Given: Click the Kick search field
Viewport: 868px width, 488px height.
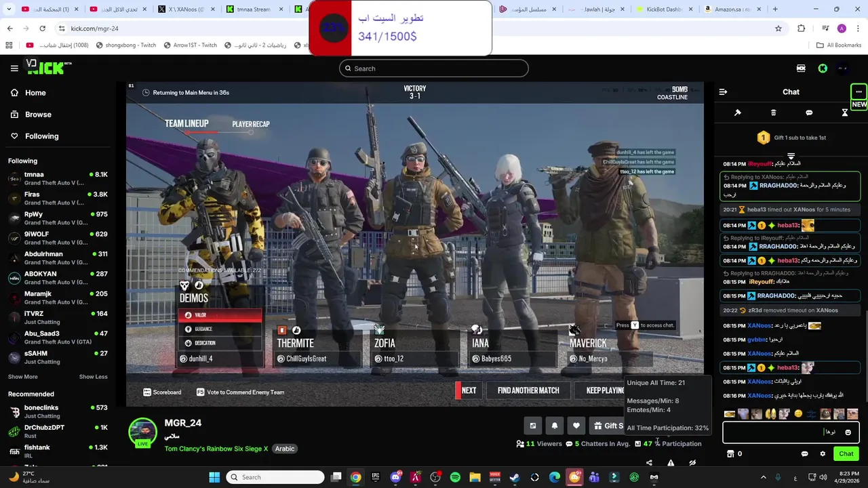Looking at the screenshot, I should pyautogui.click(x=434, y=68).
